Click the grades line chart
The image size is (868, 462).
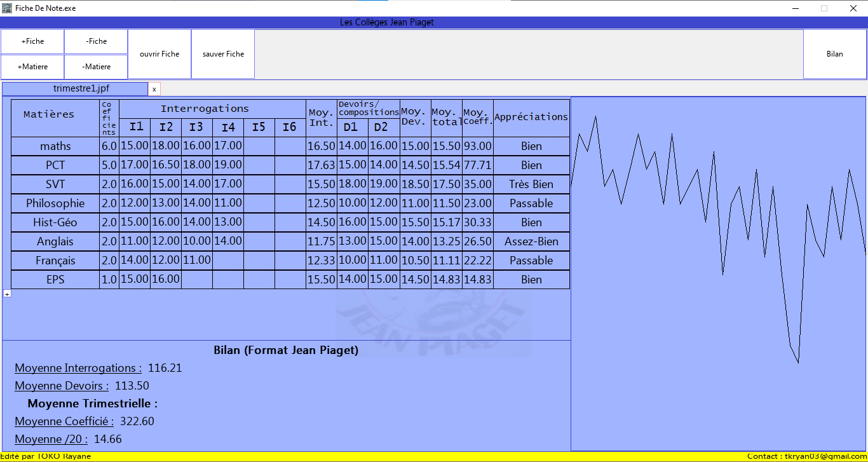coord(719,274)
